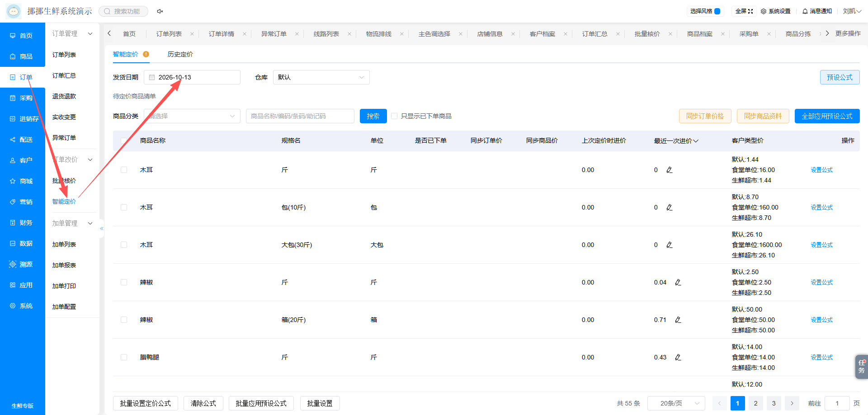Image resolution: width=868 pixels, height=415 pixels.
Task: Edit latest purchase price for 腊鸭腿 row
Action: pyautogui.click(x=678, y=357)
